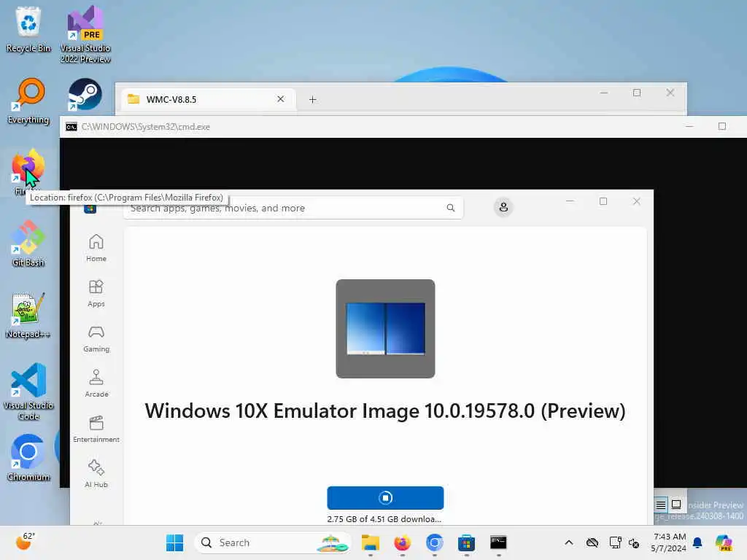Screen dimensions: 747x560
Task: Minimize the Microsoft Store window
Action: click(x=570, y=201)
